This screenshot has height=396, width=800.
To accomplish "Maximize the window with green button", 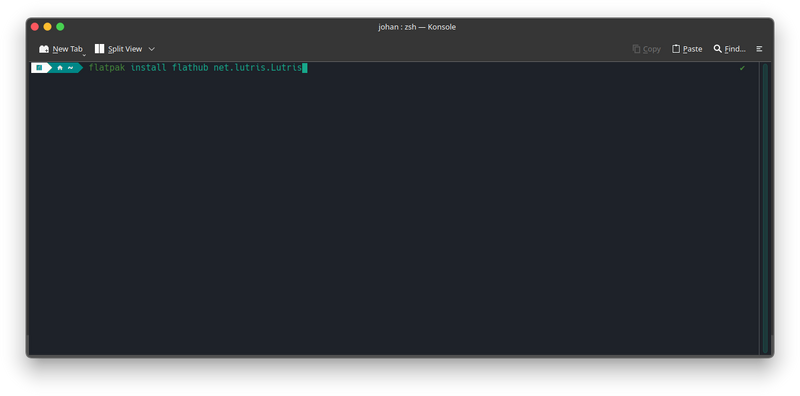I will click(60, 27).
